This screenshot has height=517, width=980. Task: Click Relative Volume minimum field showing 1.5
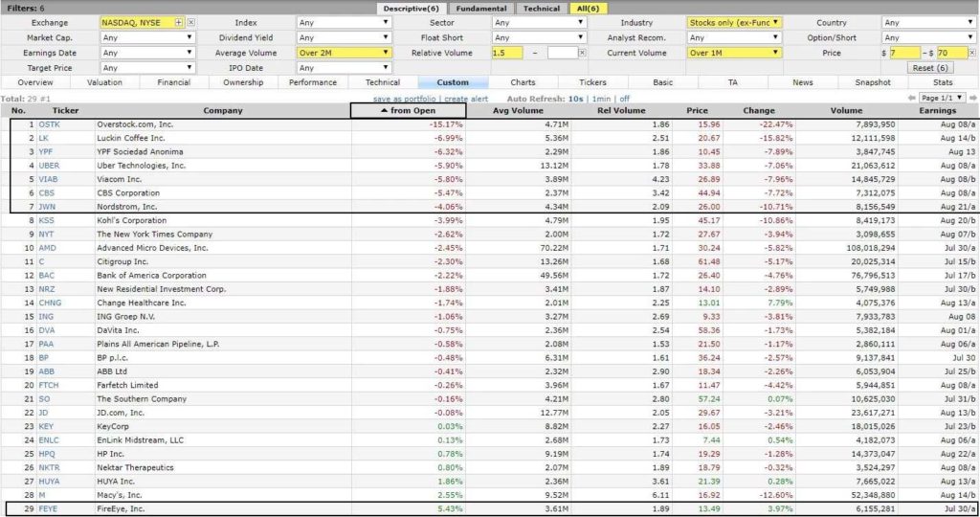[507, 54]
